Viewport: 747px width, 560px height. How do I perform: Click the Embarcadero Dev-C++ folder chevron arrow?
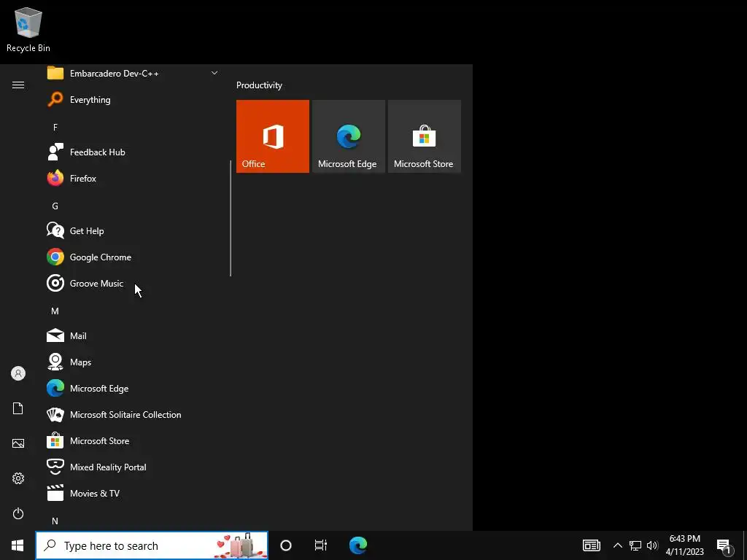(214, 73)
